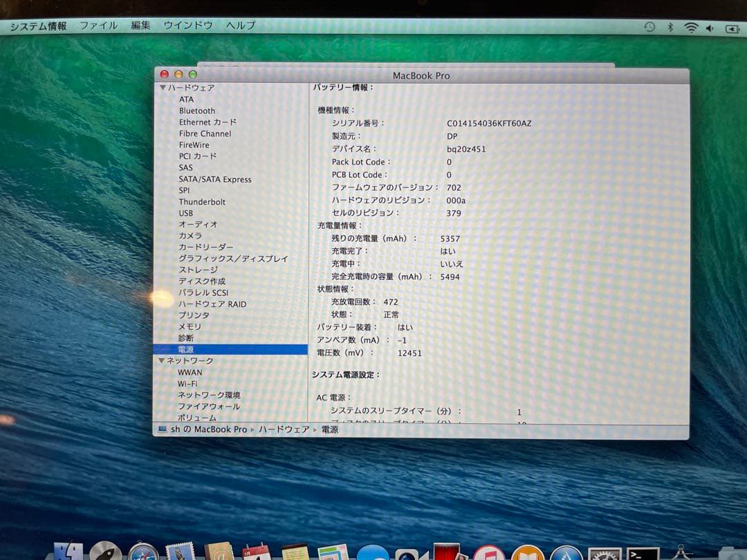The height and width of the screenshot is (560, 747).
Task: Collapse the ネットワーク sidebar section
Action: pos(160,360)
